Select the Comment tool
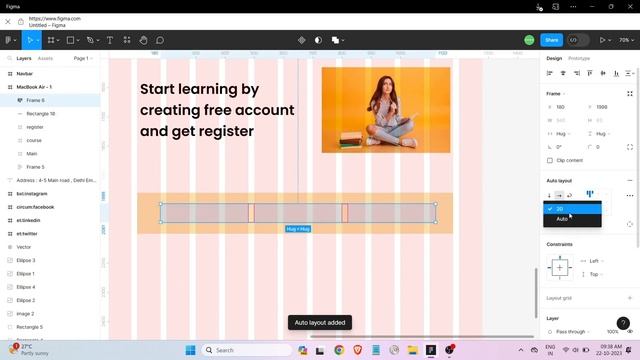This screenshot has height=360, width=640. [x=160, y=40]
